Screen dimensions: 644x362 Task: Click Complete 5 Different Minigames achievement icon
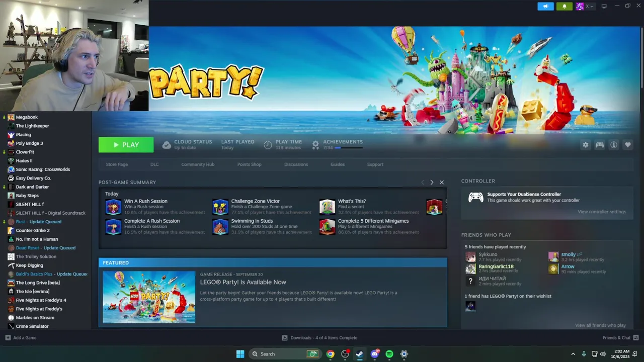click(327, 227)
